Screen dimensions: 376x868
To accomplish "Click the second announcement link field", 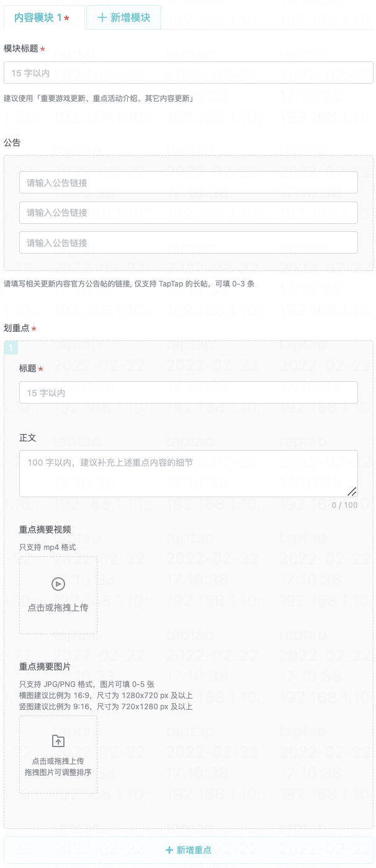I will coord(187,212).
